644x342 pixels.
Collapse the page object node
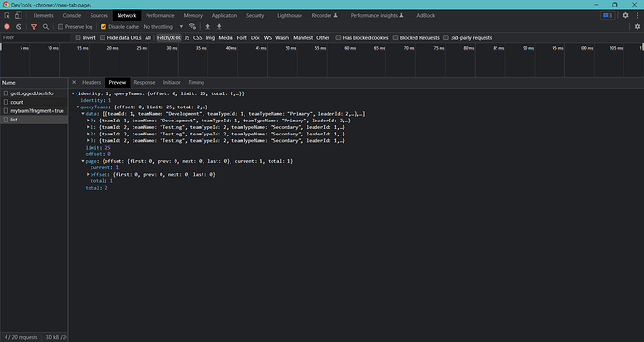(83, 161)
